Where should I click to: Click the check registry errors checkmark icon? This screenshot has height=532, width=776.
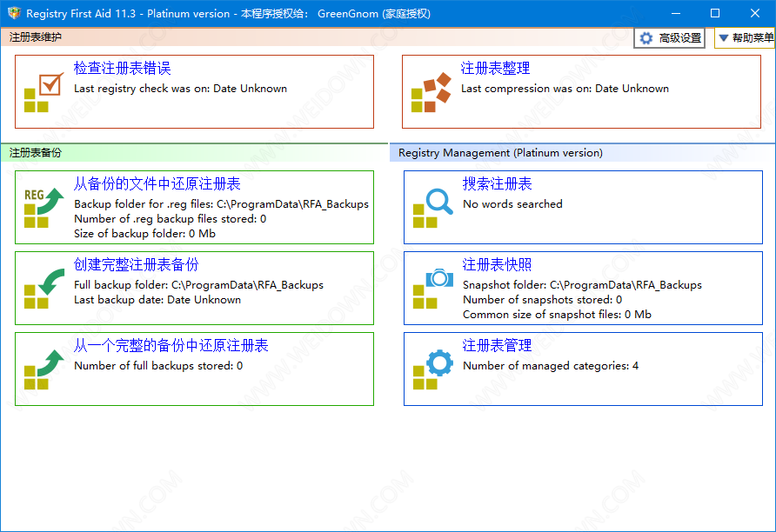(44, 92)
